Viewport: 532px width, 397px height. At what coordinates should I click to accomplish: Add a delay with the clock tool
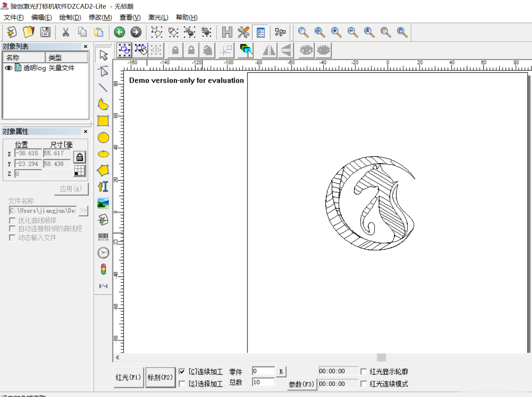point(103,253)
